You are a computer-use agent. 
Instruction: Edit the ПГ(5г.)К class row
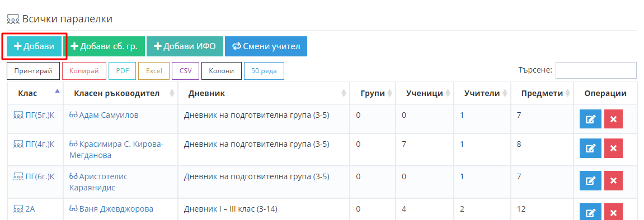pyautogui.click(x=590, y=119)
